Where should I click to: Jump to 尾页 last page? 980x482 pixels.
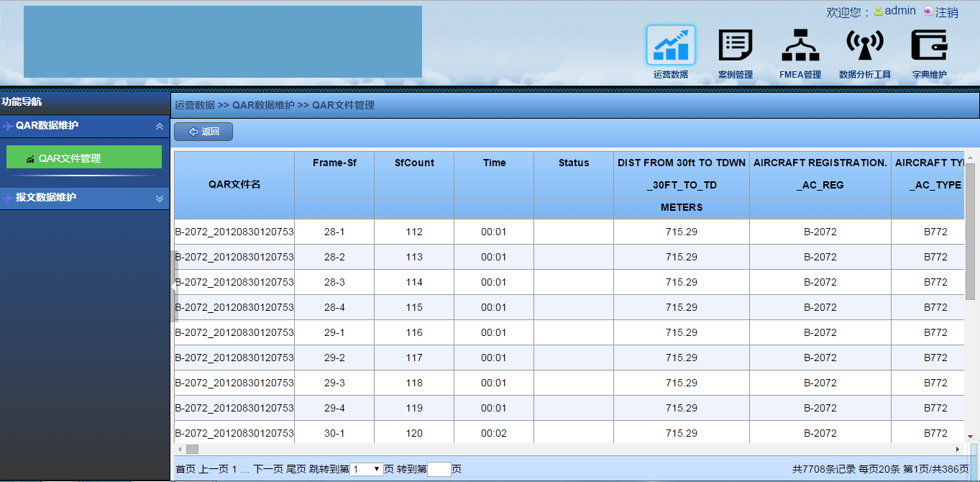(x=296, y=469)
